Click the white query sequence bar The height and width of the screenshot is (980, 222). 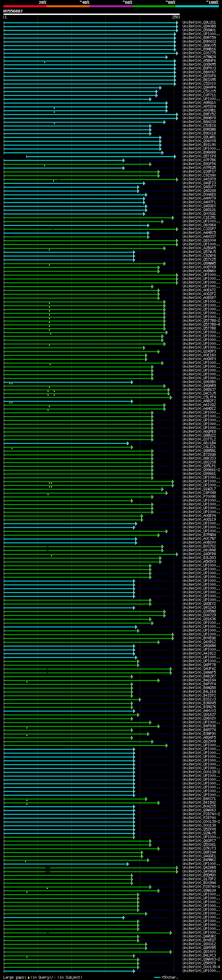pos(92,15)
